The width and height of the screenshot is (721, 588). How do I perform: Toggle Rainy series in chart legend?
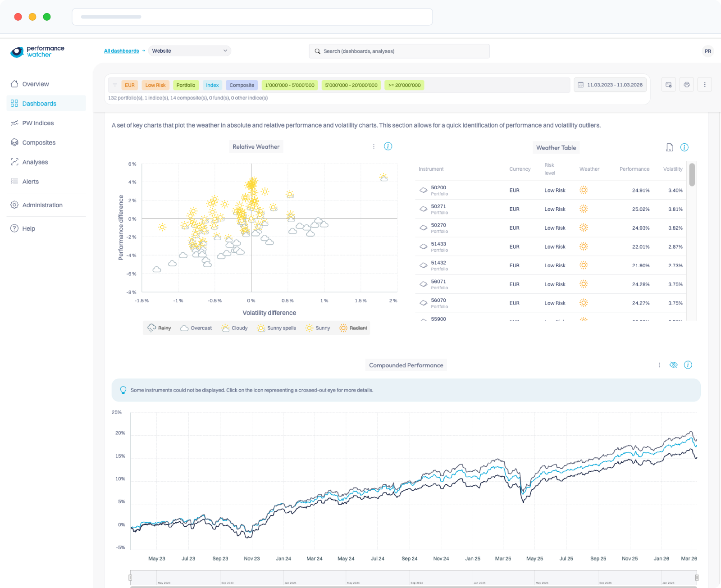point(160,328)
